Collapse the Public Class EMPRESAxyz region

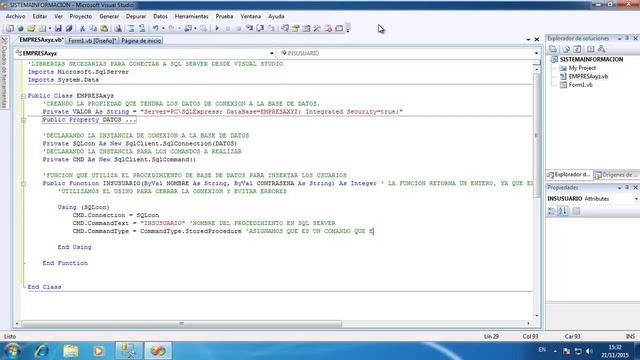click(x=23, y=96)
